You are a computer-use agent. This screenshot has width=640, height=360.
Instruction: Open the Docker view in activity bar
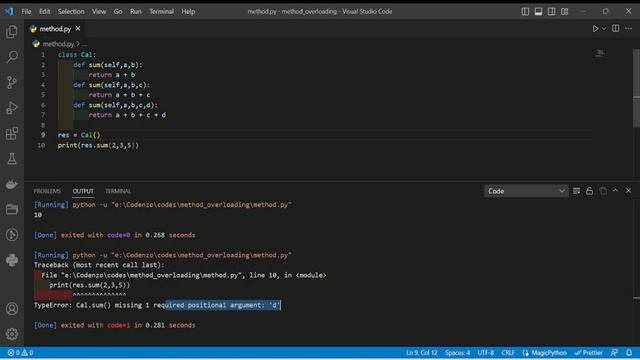pyautogui.click(x=12, y=184)
